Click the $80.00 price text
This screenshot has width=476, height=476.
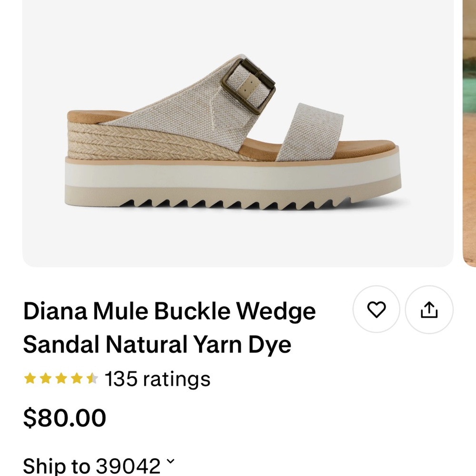[x=65, y=416]
